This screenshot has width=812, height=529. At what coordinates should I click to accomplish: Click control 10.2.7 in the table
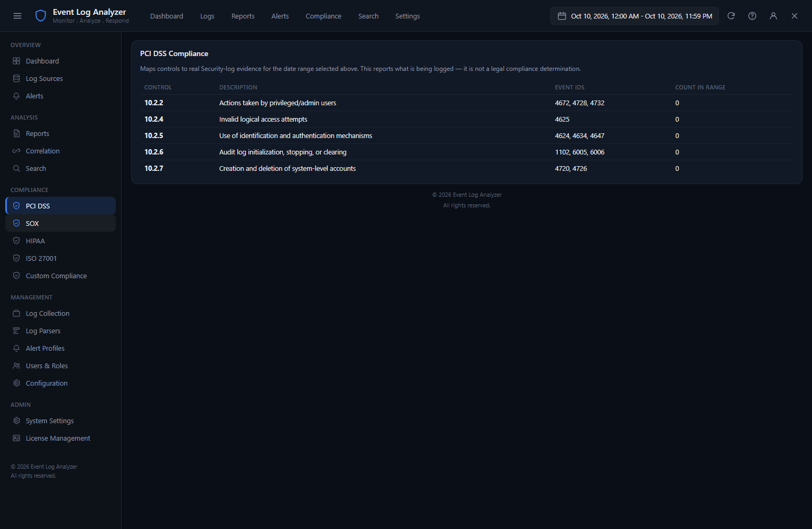(154, 168)
